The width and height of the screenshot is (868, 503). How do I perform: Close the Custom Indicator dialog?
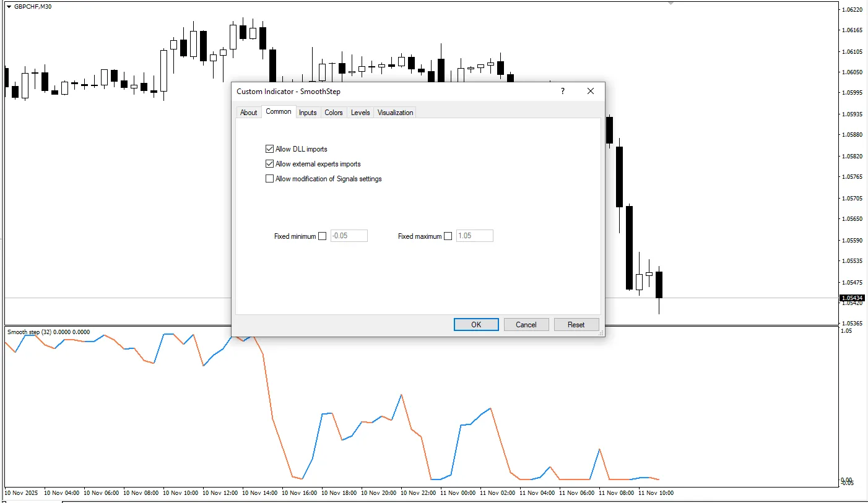pyautogui.click(x=591, y=91)
